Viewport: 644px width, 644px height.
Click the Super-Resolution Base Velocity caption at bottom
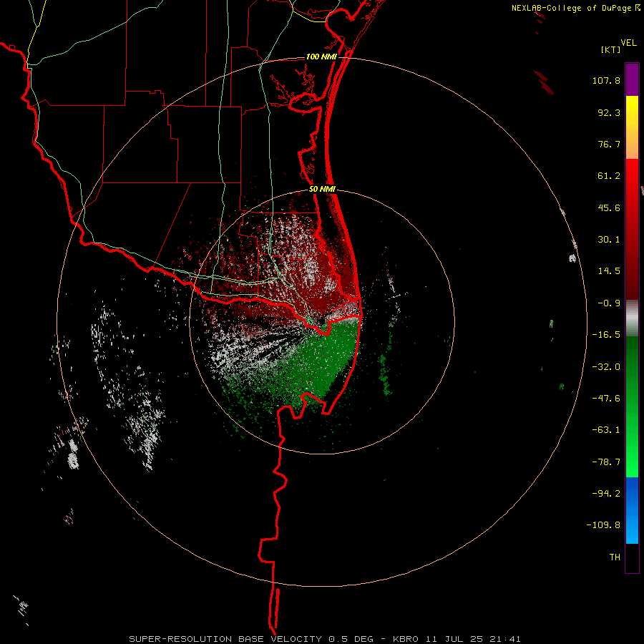(x=325, y=639)
